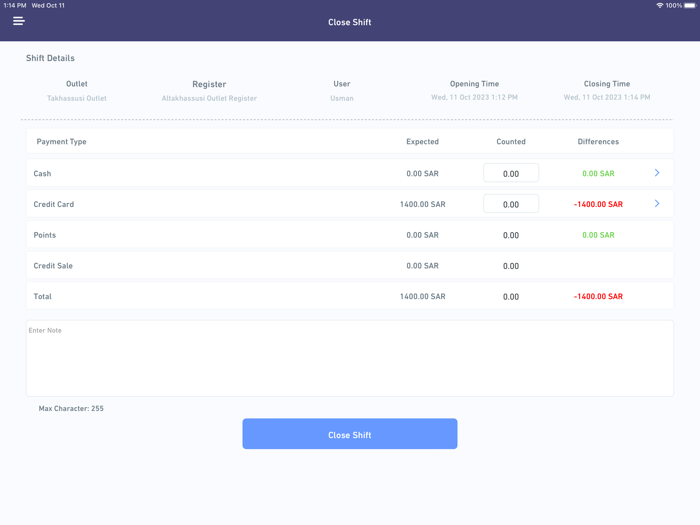
Task: Click the Closing Time label
Action: (x=607, y=84)
